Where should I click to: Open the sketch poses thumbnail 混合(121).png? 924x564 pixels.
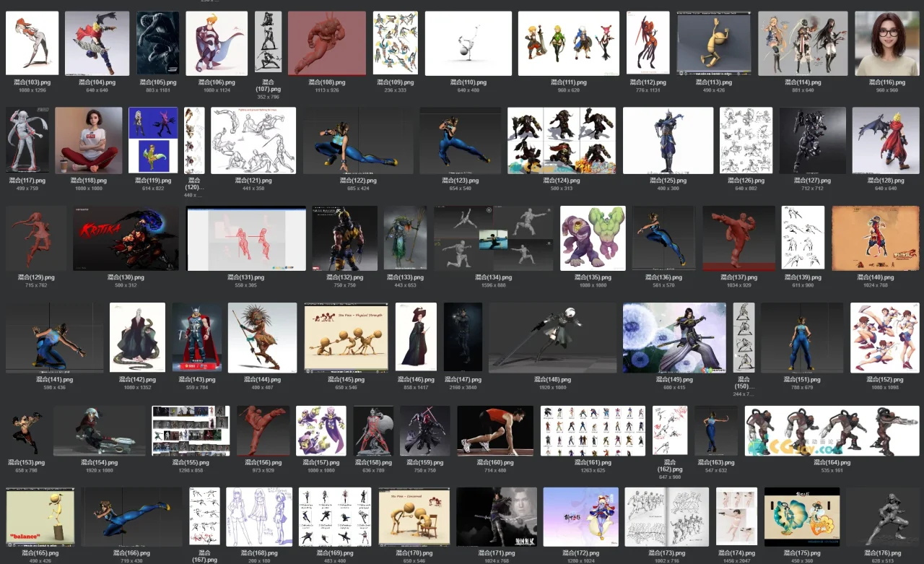(253, 141)
